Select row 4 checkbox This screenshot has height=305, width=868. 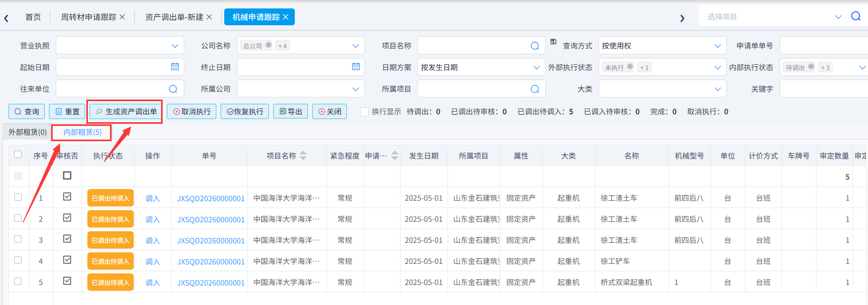[x=18, y=260]
